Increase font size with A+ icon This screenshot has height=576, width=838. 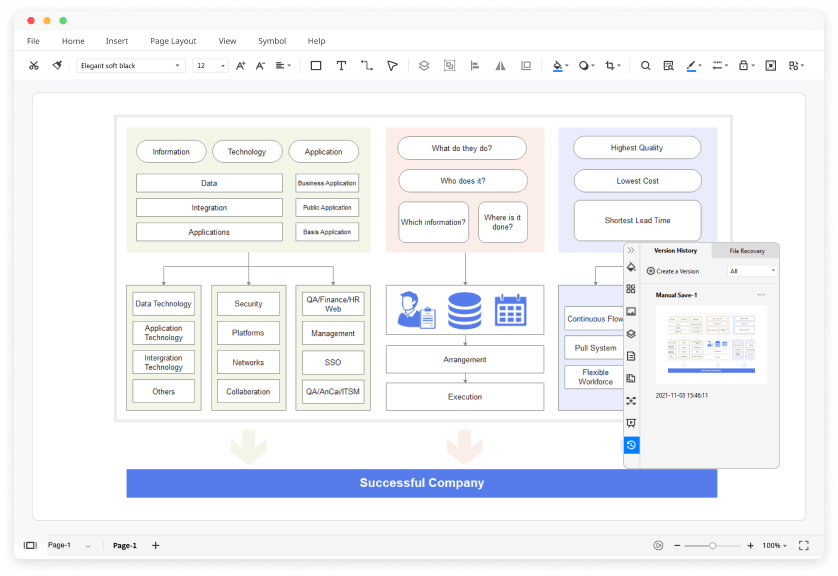(x=240, y=65)
